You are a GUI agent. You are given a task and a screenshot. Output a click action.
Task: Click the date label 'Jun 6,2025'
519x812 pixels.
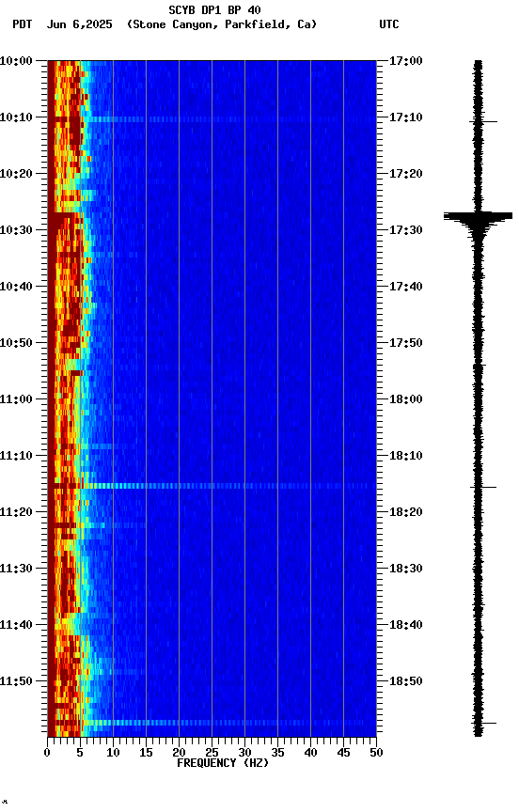point(79,24)
